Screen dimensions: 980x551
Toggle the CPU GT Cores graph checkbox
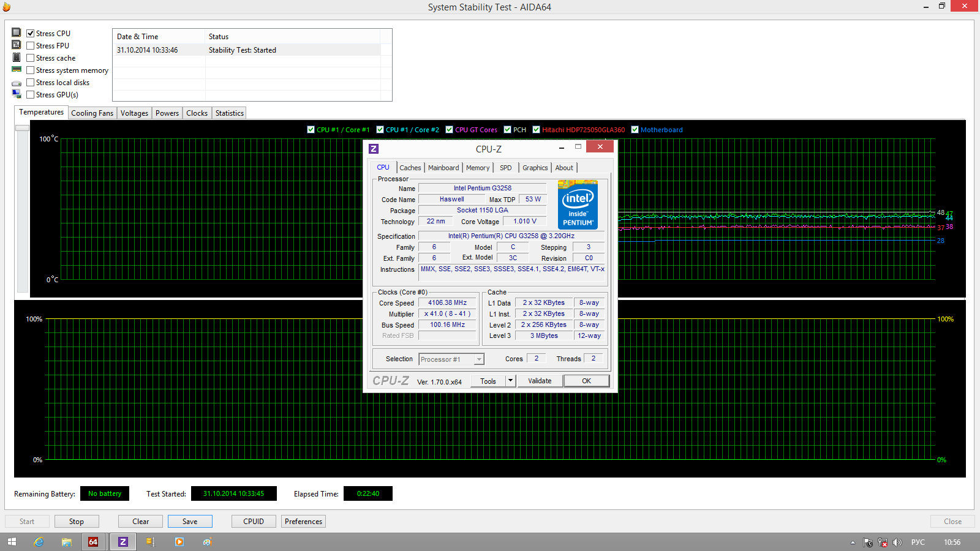click(x=449, y=129)
